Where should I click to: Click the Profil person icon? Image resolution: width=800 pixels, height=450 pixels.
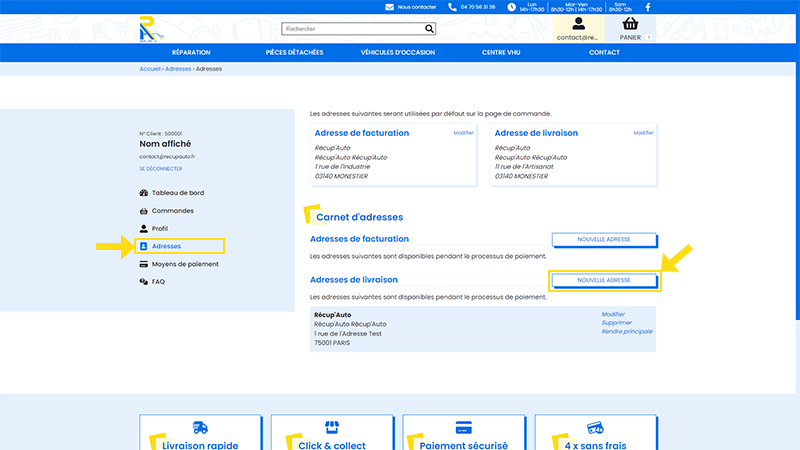143,229
